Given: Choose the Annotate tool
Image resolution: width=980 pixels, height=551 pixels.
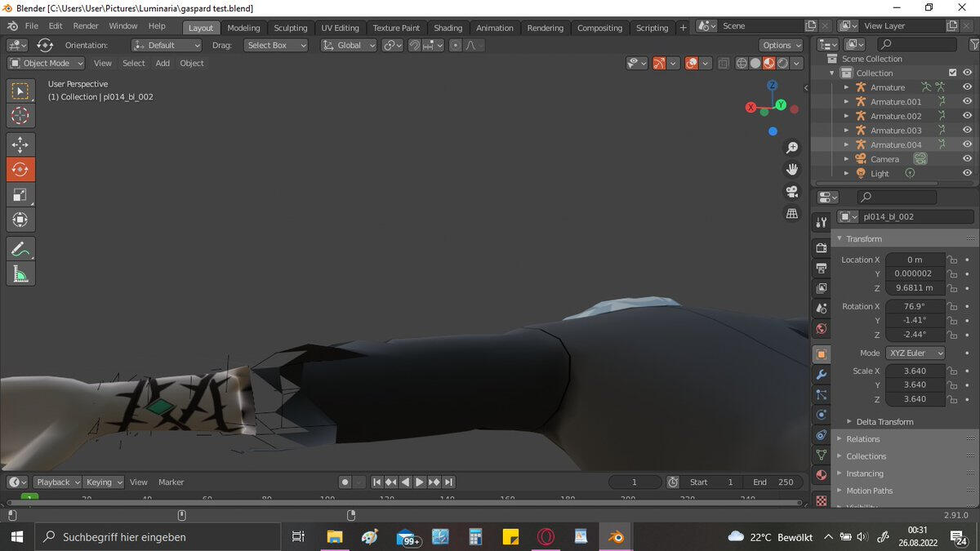Looking at the screenshot, I should [20, 249].
